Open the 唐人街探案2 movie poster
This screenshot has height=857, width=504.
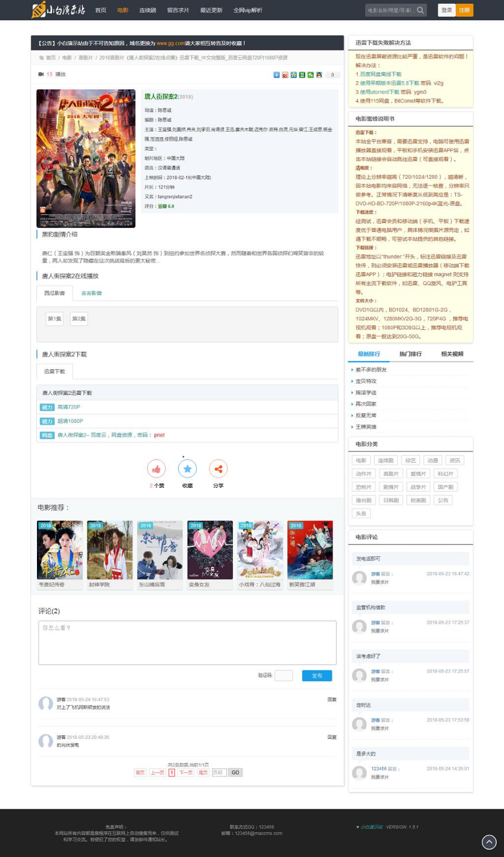[86, 159]
